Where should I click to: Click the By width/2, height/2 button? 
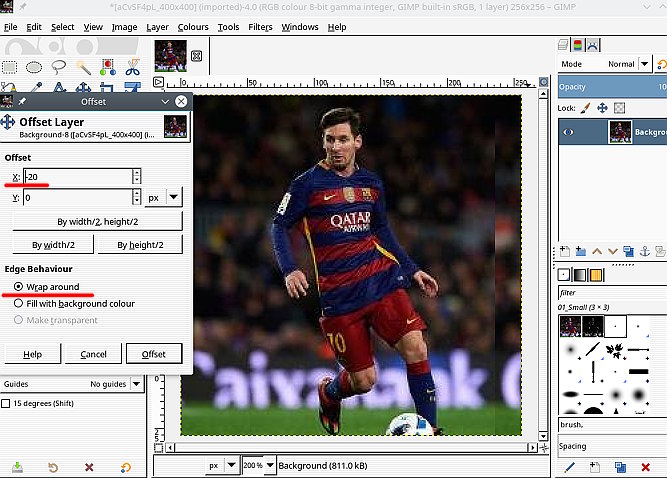click(x=97, y=221)
